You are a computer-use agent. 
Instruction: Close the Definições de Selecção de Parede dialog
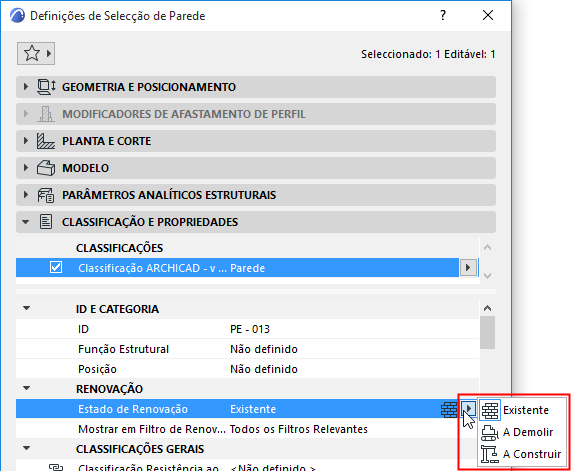pyautogui.click(x=488, y=15)
